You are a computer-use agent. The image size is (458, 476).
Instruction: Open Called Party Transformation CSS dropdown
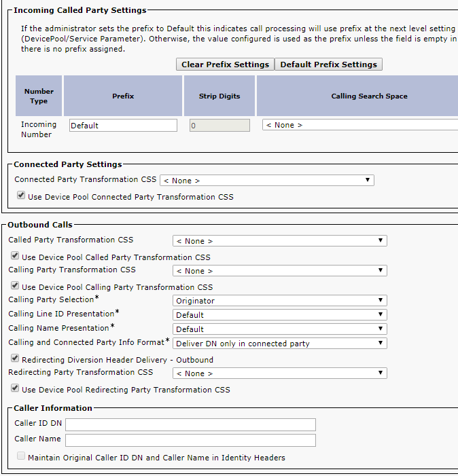click(x=280, y=241)
